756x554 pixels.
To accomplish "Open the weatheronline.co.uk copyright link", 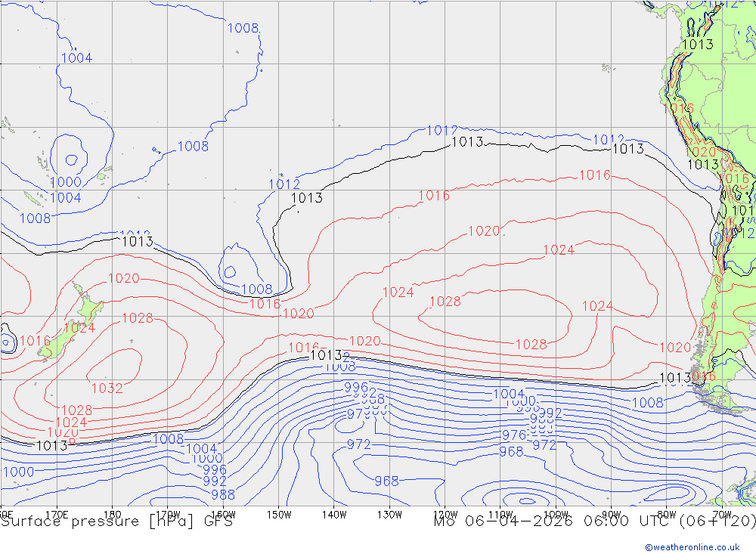I will 692,546.
